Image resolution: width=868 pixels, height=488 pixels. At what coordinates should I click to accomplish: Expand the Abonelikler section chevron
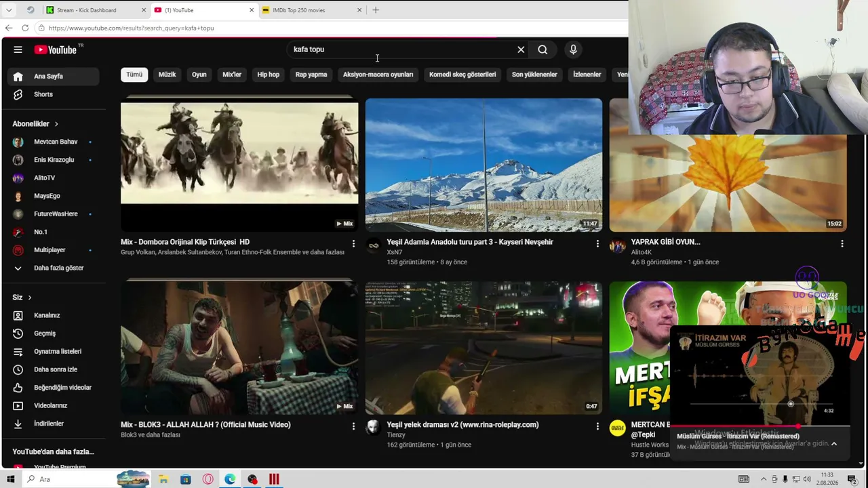pyautogui.click(x=56, y=124)
